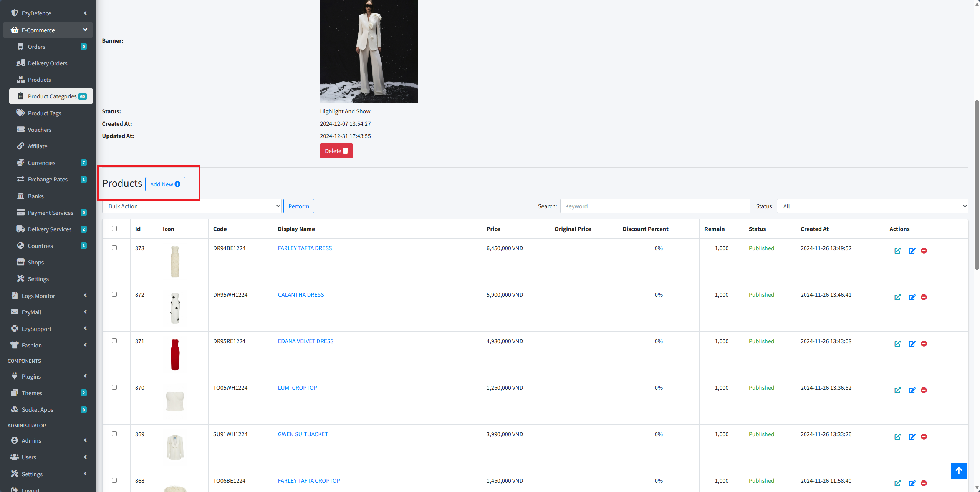Click Add New product button
The width and height of the screenshot is (980, 492).
point(165,184)
